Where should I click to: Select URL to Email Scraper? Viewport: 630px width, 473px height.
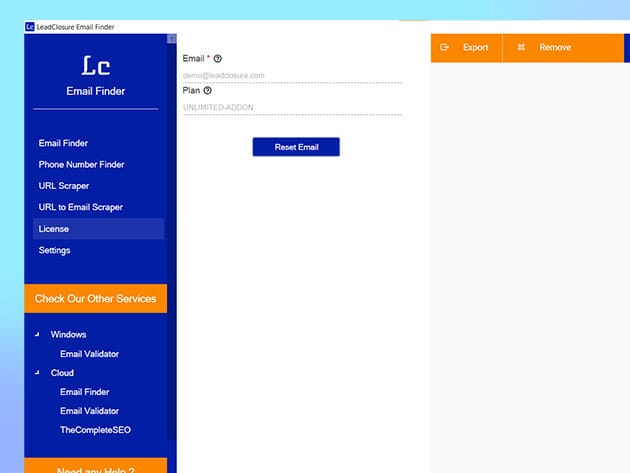point(81,207)
